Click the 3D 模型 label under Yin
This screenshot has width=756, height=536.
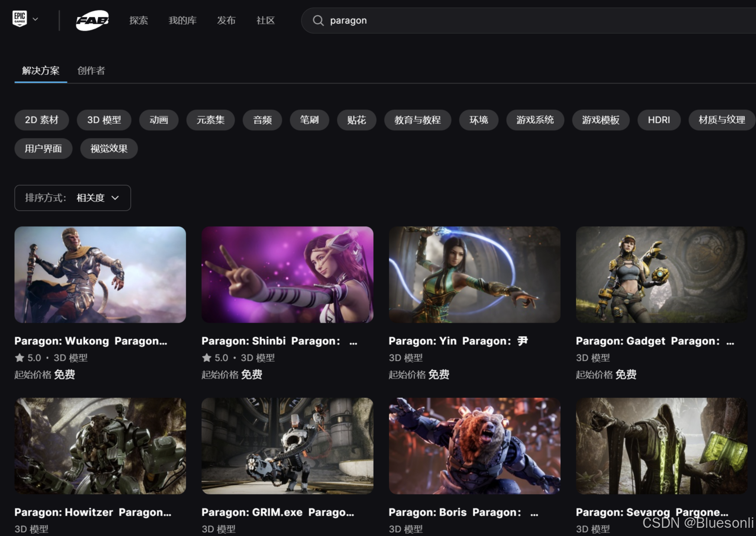pyautogui.click(x=406, y=358)
